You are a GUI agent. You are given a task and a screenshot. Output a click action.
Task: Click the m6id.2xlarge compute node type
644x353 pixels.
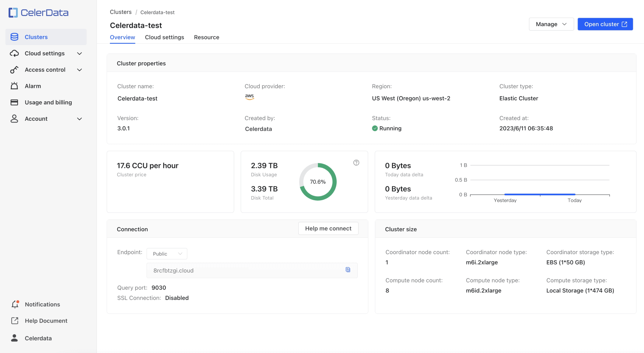[483, 290]
